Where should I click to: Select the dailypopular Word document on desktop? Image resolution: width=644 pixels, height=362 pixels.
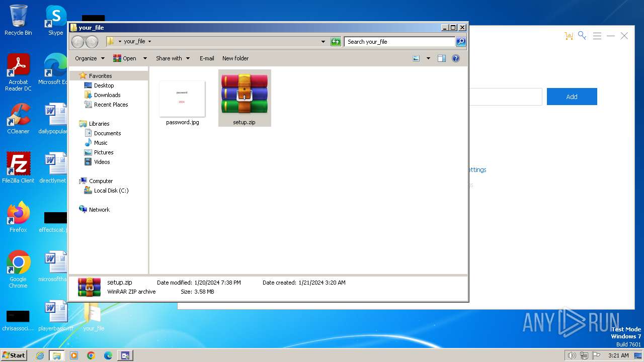point(53,119)
